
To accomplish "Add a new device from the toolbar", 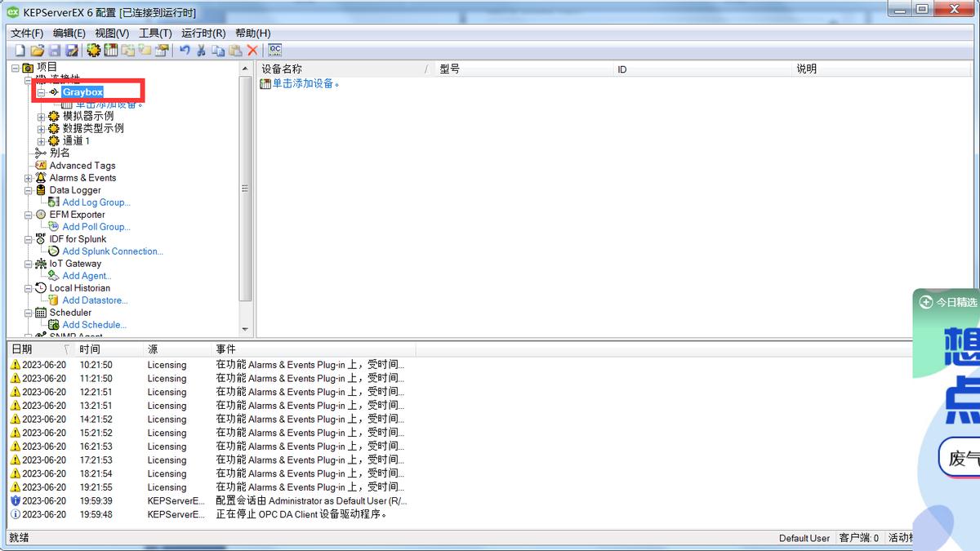I will click(x=112, y=50).
